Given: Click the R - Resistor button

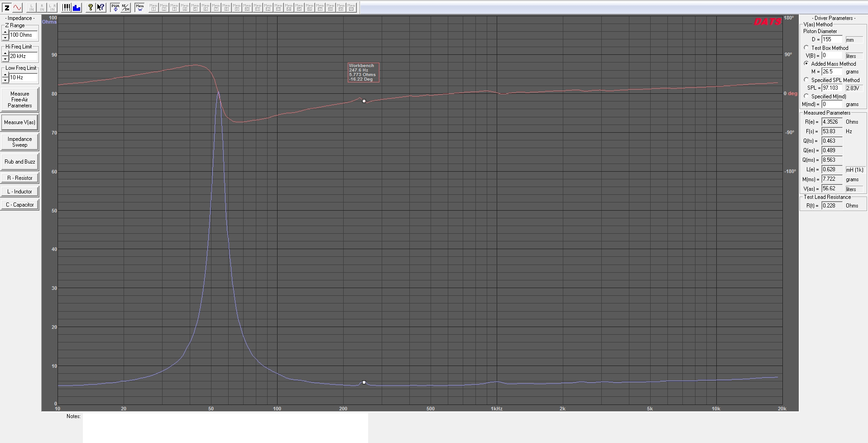Looking at the screenshot, I should coord(20,178).
